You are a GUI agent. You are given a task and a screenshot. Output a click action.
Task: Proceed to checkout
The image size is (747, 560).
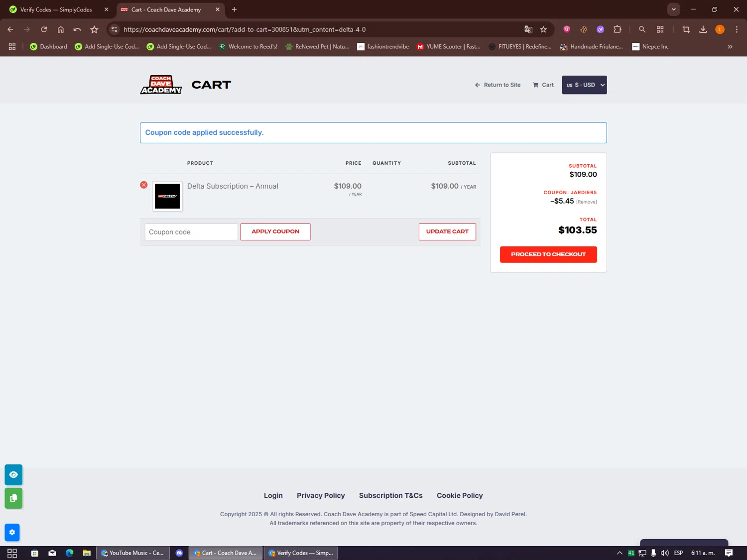548,254
